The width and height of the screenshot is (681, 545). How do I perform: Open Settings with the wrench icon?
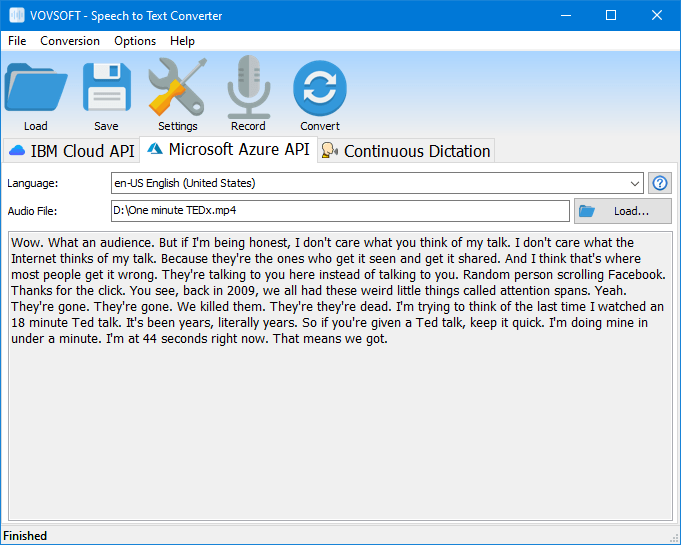[x=177, y=90]
